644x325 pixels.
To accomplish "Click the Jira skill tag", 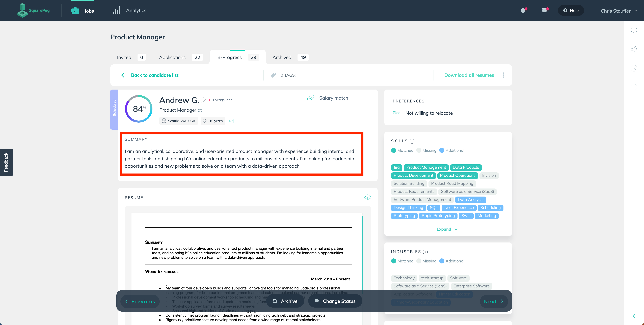I will [396, 168].
